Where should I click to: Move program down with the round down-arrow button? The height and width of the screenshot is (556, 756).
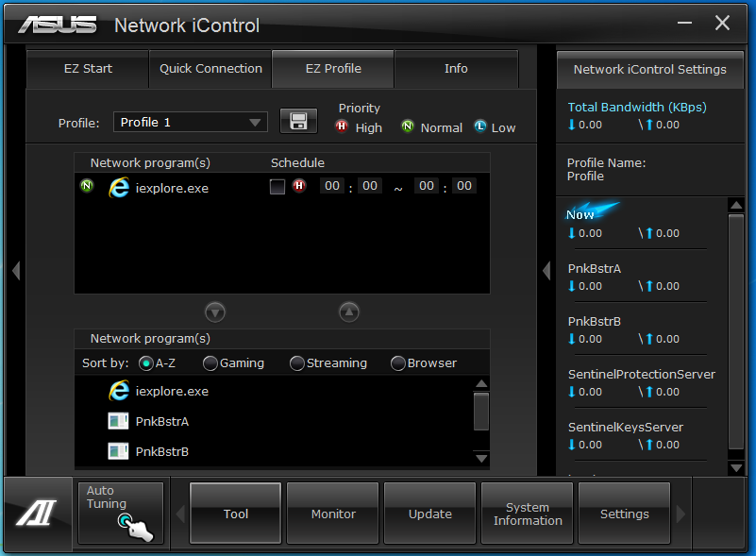pyautogui.click(x=215, y=312)
